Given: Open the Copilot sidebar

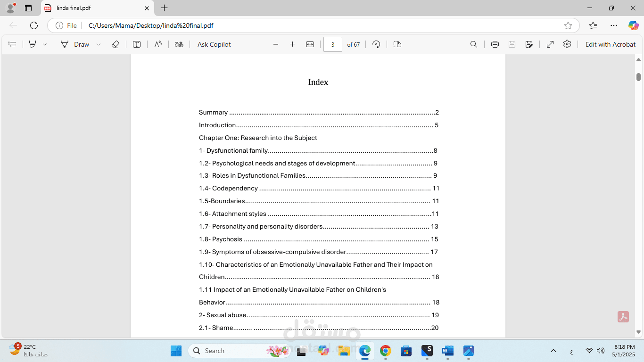Looking at the screenshot, I should tap(633, 25).
